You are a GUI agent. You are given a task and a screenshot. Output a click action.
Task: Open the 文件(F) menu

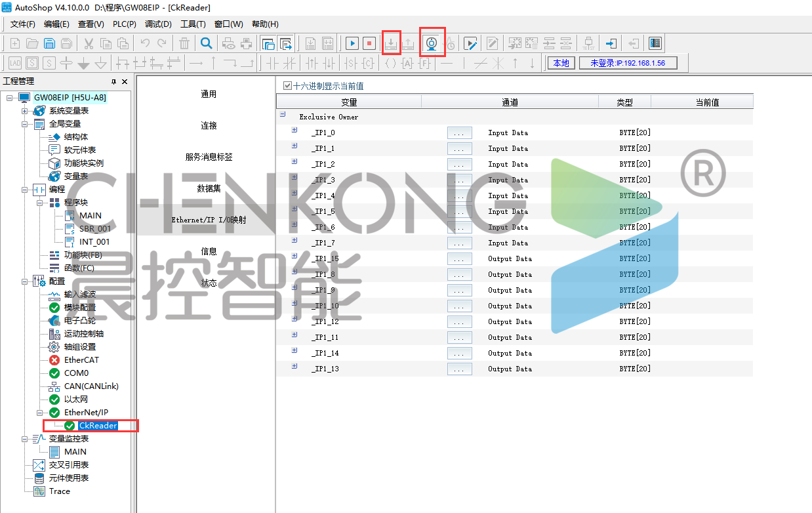pyautogui.click(x=23, y=24)
